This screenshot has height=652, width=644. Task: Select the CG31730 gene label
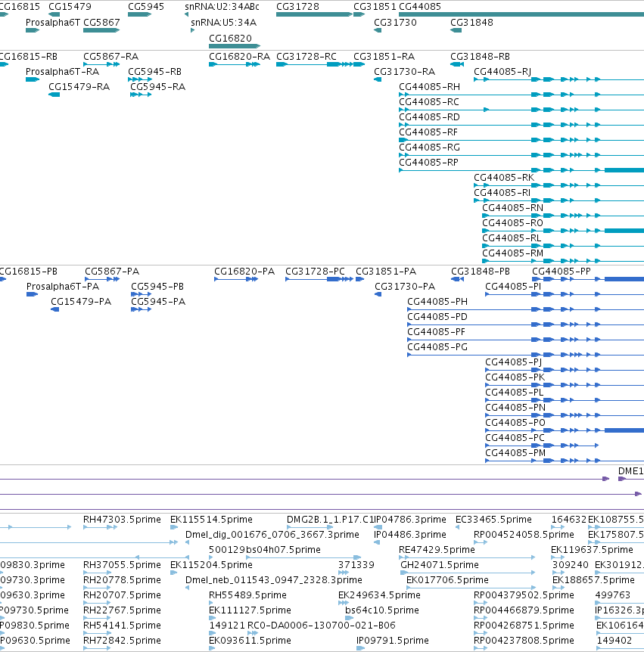pos(395,23)
